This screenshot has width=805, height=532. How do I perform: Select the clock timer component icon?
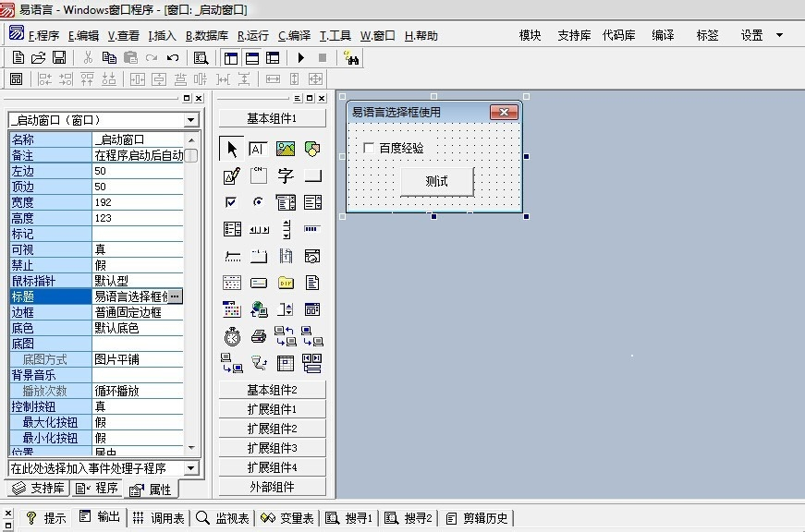pyautogui.click(x=232, y=336)
